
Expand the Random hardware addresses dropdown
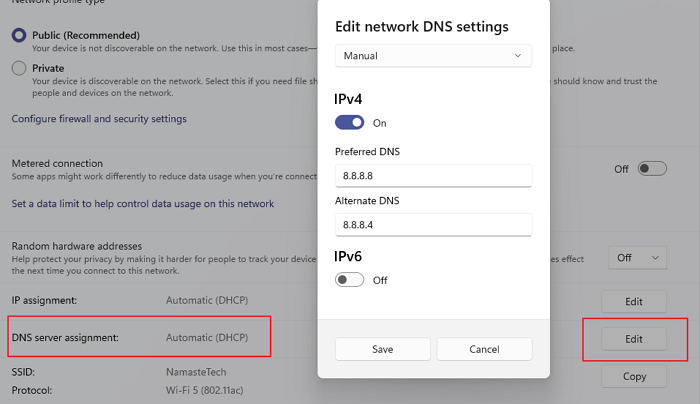pyautogui.click(x=637, y=258)
